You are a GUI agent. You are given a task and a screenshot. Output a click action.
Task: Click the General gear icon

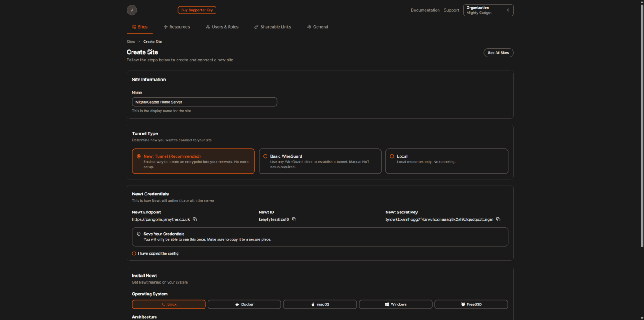point(309,26)
